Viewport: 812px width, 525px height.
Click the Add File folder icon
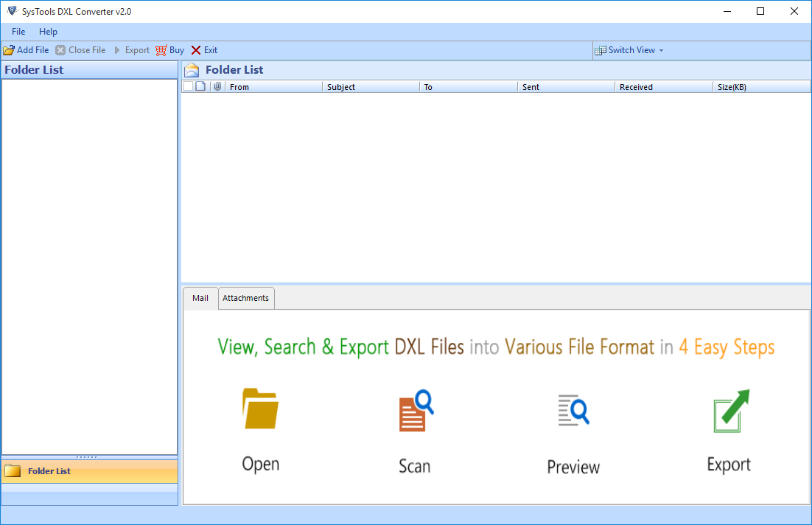coord(9,49)
